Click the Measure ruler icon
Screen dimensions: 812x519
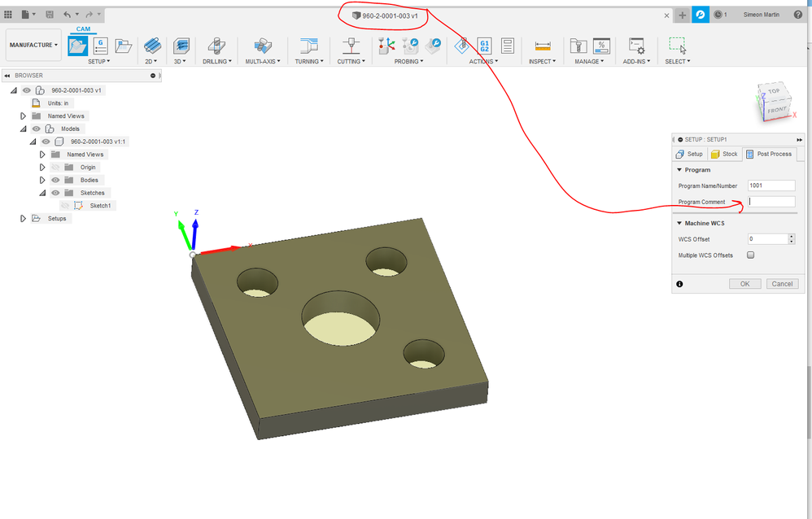coord(543,46)
